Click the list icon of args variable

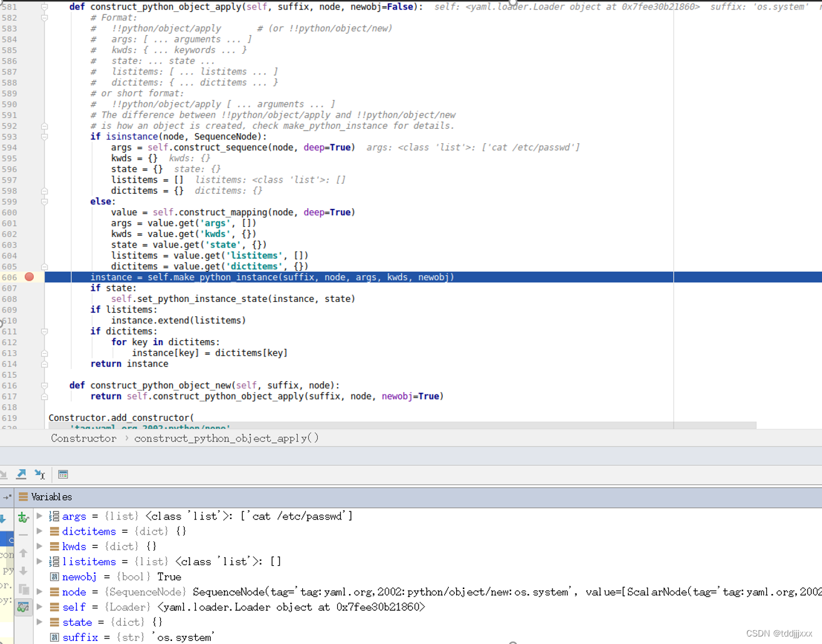click(x=54, y=516)
